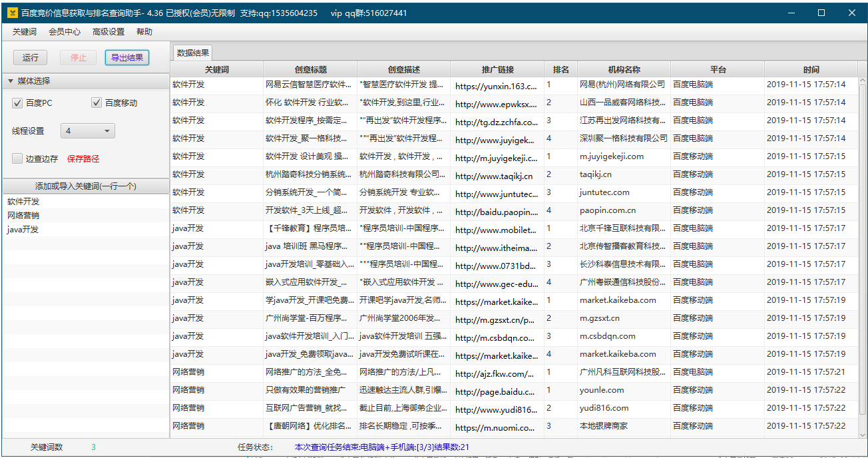
Task: Click the app logo icon in title bar
Action: 12,13
